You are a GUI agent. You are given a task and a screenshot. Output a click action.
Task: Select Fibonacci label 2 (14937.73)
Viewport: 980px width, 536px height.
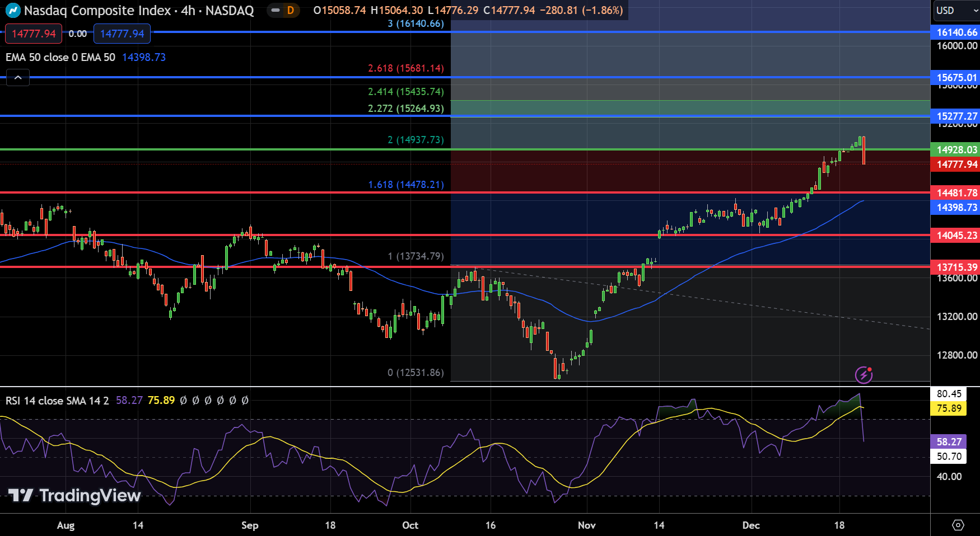pyautogui.click(x=416, y=140)
